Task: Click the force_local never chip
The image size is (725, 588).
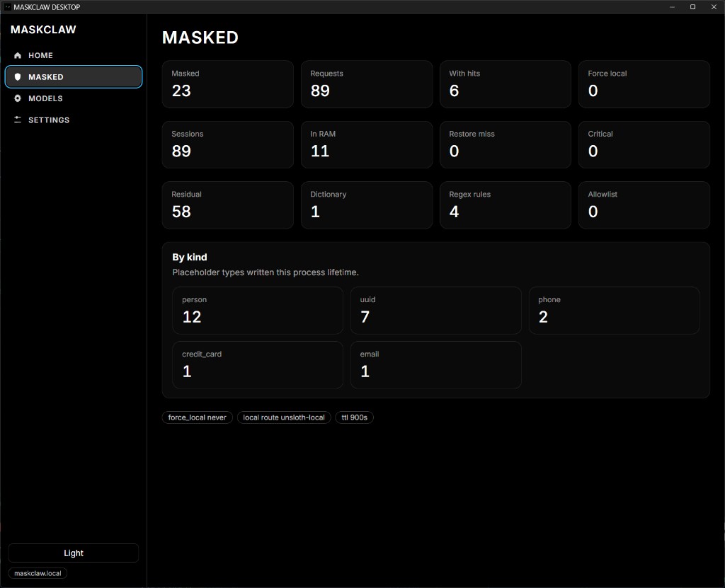Action: click(x=198, y=417)
